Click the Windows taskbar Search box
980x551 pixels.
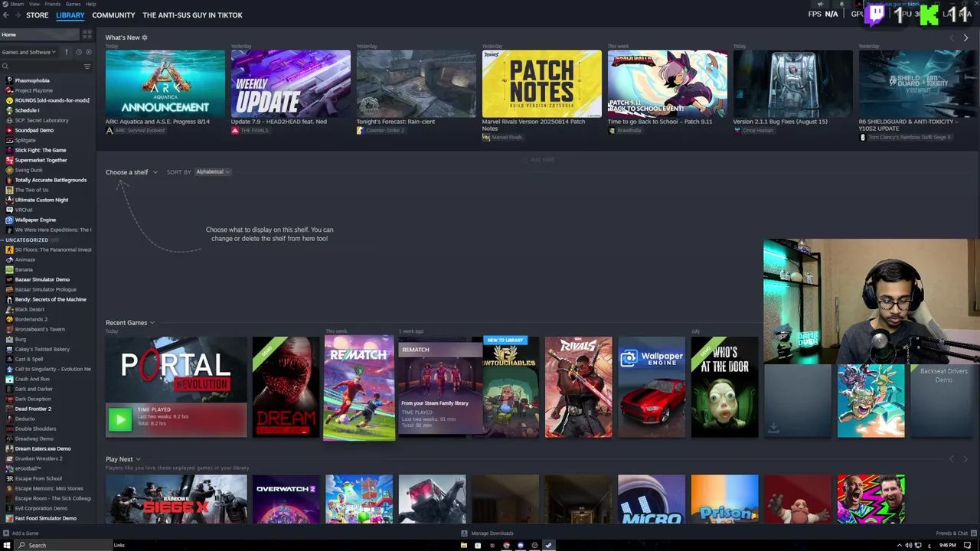[x=64, y=545]
